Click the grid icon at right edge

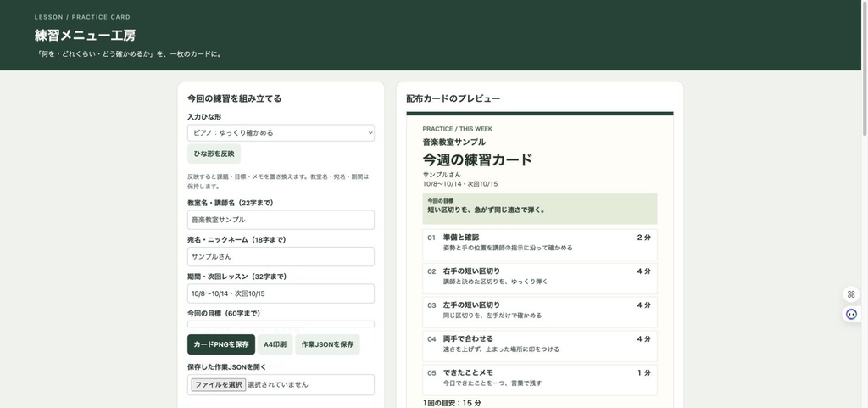851,294
